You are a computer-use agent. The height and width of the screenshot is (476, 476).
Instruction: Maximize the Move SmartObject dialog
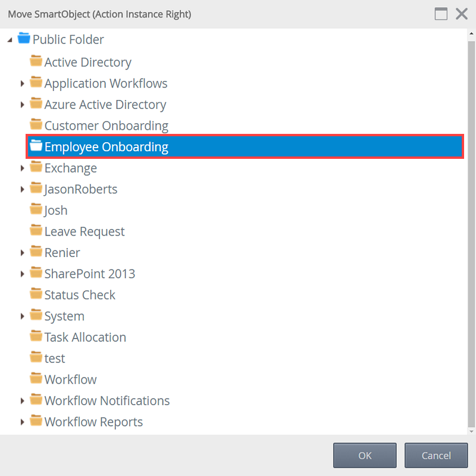coord(441,14)
